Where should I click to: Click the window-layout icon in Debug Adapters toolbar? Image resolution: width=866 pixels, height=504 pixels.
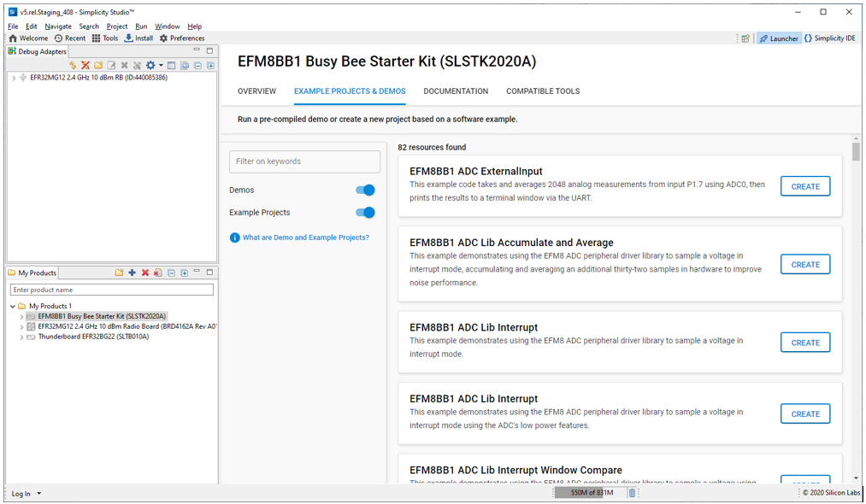171,65
